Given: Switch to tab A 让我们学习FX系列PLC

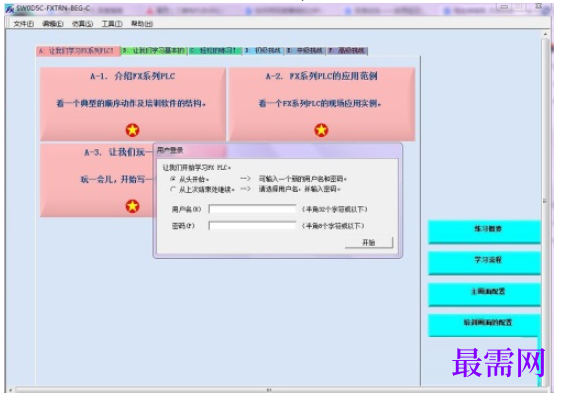Looking at the screenshot, I should [x=78, y=51].
